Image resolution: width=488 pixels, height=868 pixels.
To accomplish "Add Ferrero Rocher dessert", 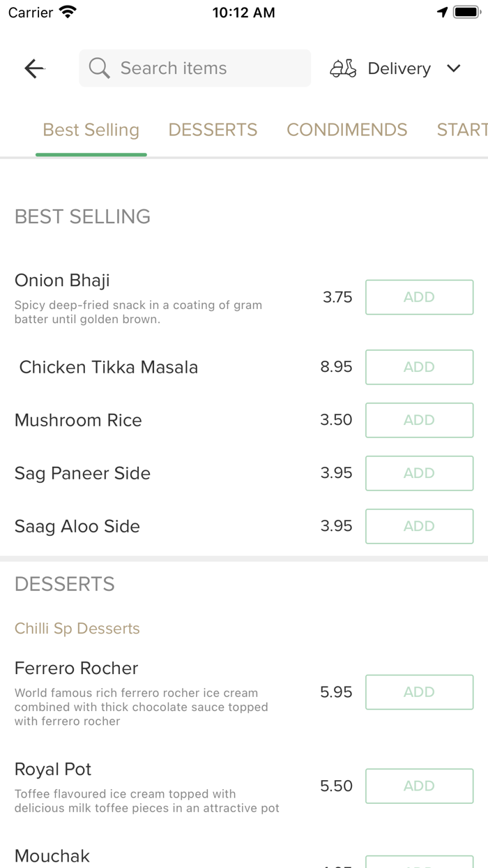I will [419, 692].
